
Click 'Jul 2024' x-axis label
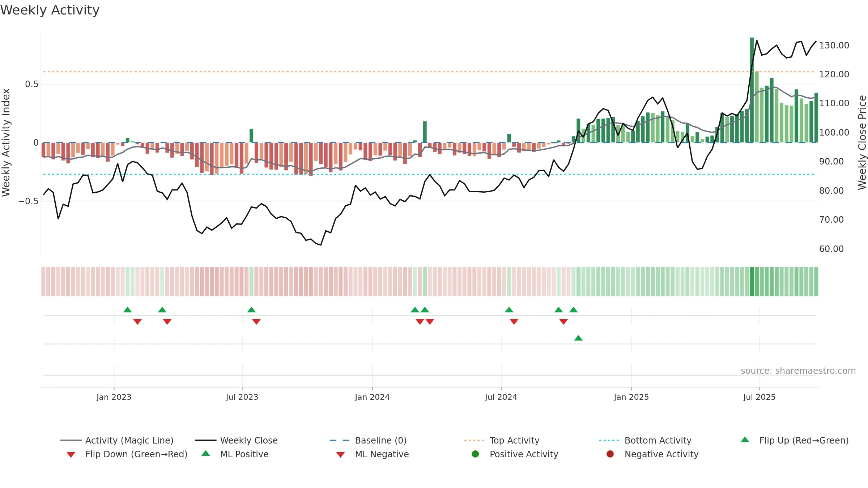(501, 397)
